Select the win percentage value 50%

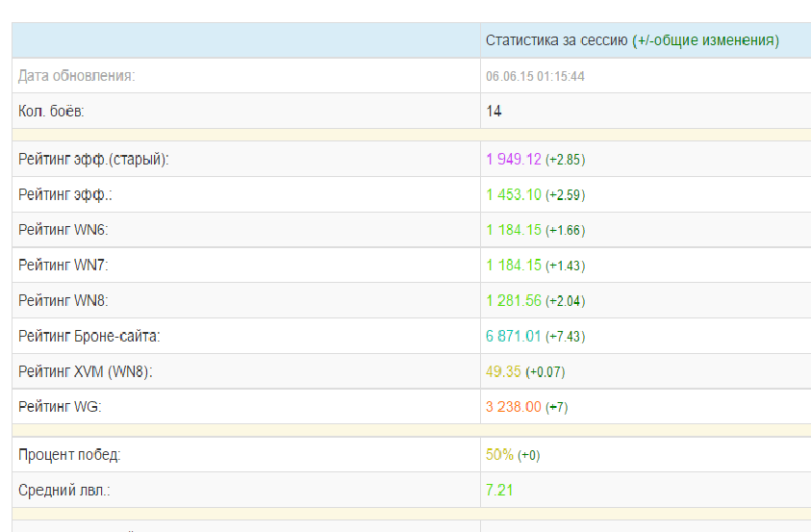point(499,455)
